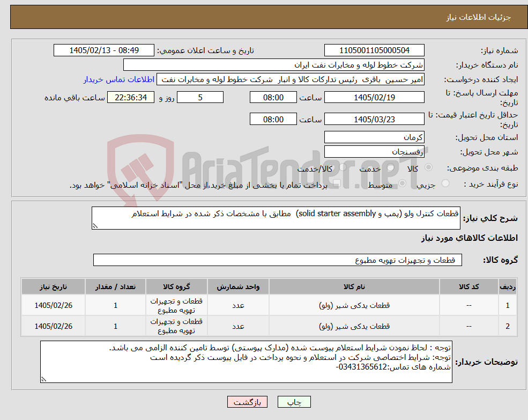Select the خدمت radio button
Screen dimensions: 528x420
391,167
